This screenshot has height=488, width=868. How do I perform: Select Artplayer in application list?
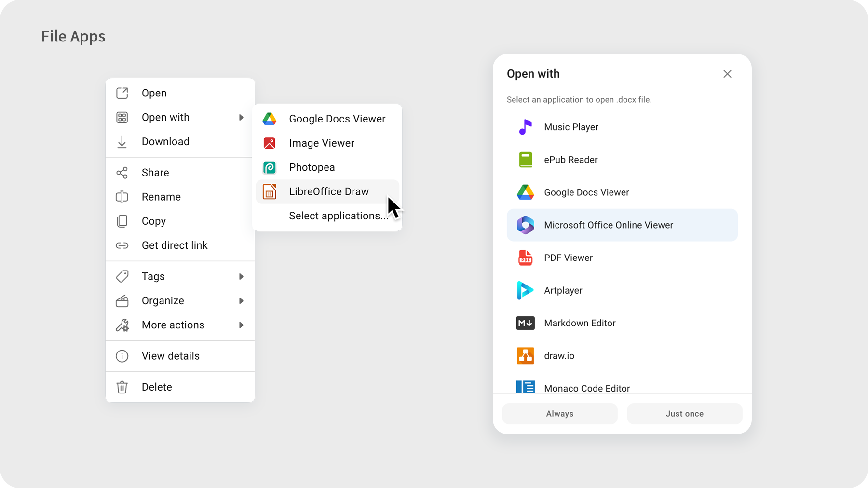(x=622, y=290)
